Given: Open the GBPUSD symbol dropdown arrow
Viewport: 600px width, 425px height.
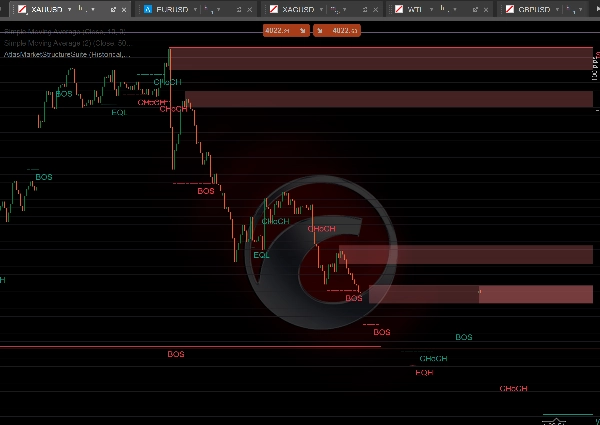Looking at the screenshot, I should (557, 10).
